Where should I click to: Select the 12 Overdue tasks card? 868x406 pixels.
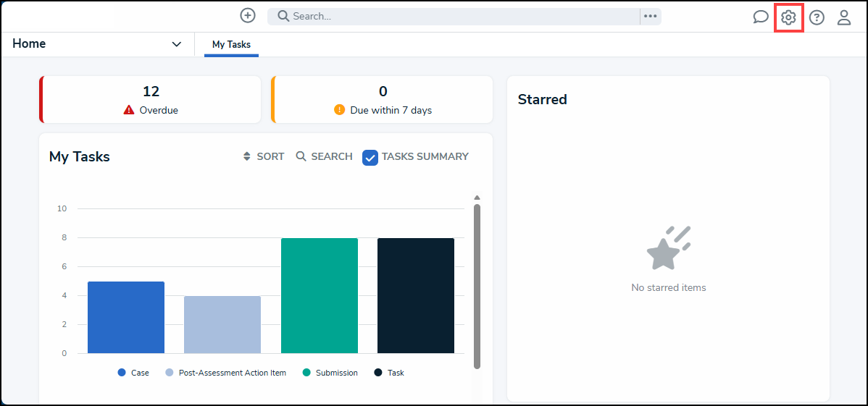(x=150, y=99)
